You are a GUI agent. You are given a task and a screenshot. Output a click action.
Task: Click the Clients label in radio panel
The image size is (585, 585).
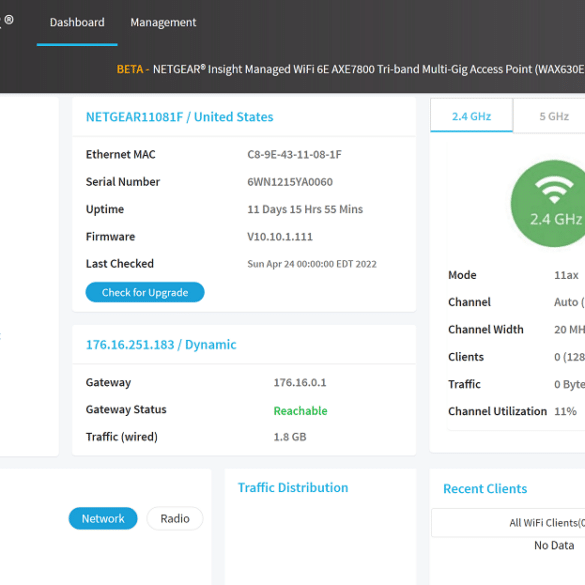[x=466, y=357]
